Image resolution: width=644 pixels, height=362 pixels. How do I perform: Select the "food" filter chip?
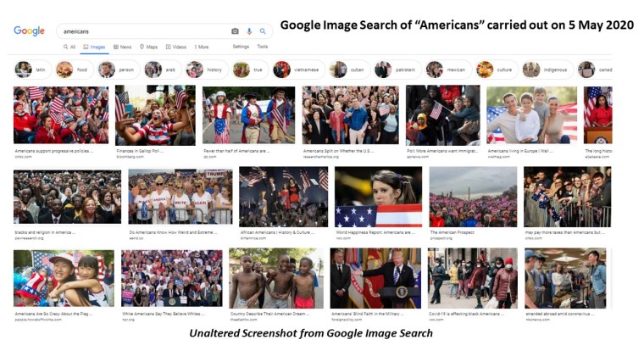click(75, 70)
